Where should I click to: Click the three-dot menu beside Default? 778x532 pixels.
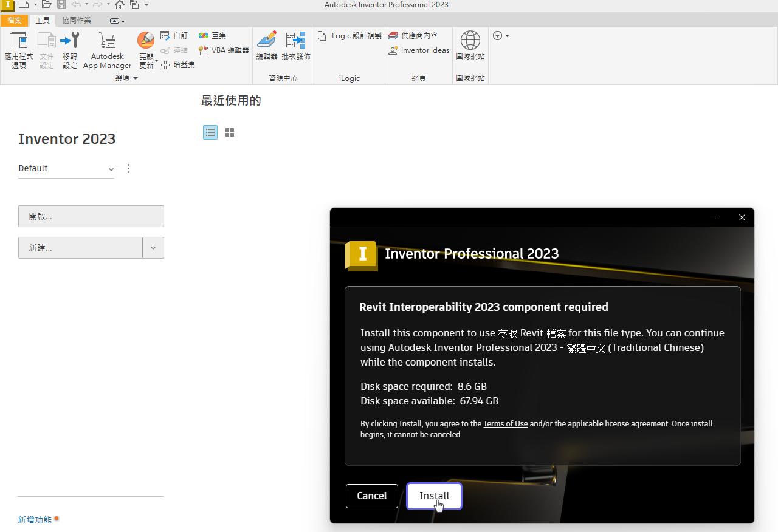[x=128, y=169]
